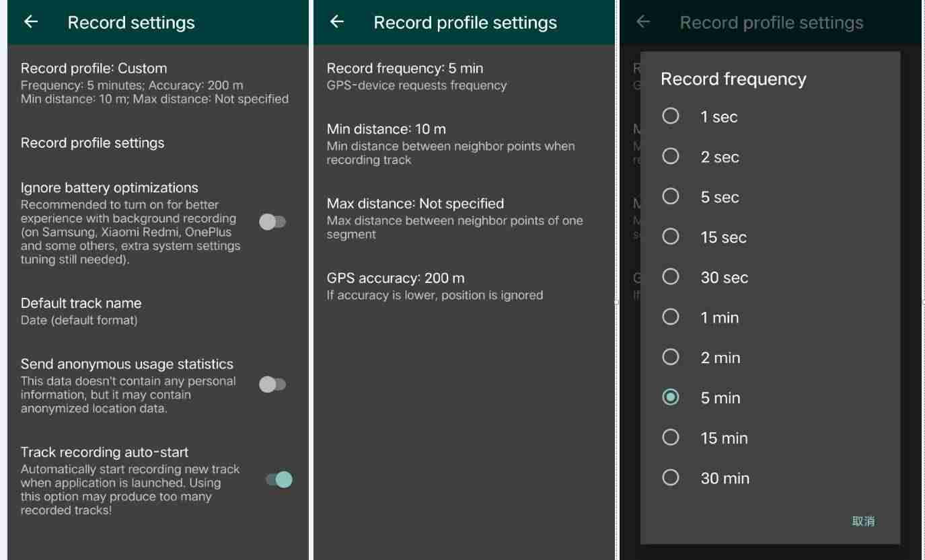Select the 2 min option
Image resolution: width=925 pixels, height=560 pixels.
pos(671,357)
